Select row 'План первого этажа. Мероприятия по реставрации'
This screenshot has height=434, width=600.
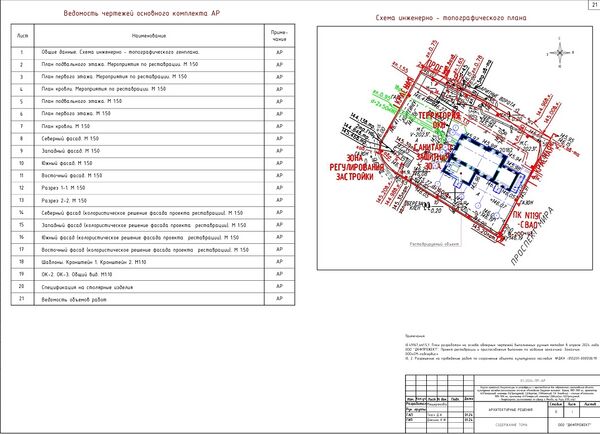point(153,77)
